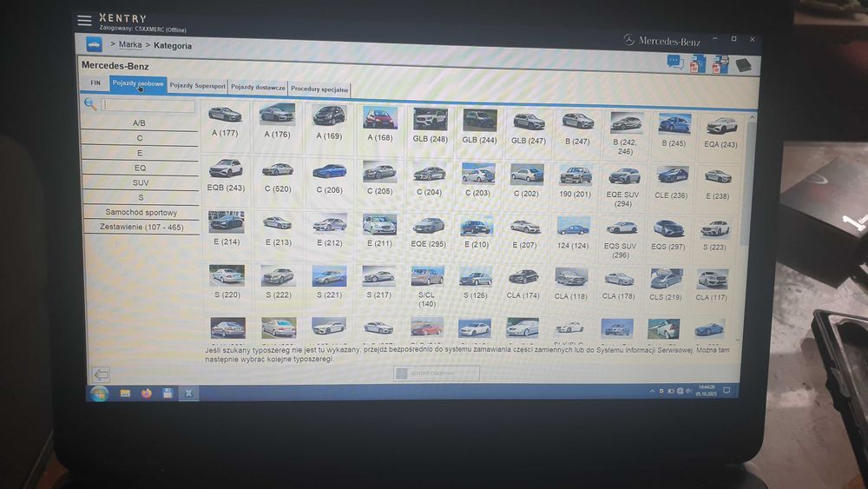The height and width of the screenshot is (489, 868).
Task: Launch Firefox from the taskbar
Action: [146, 393]
